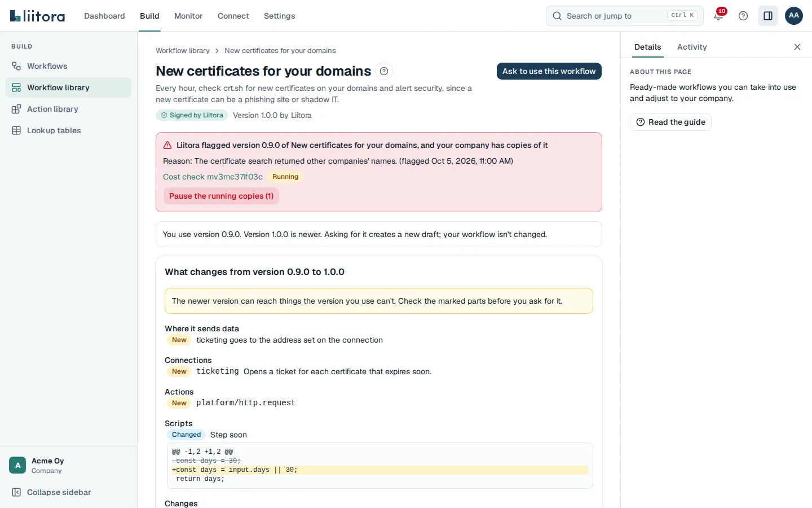
Task: Click the Workflow library breadcrumb link
Action: click(183, 51)
